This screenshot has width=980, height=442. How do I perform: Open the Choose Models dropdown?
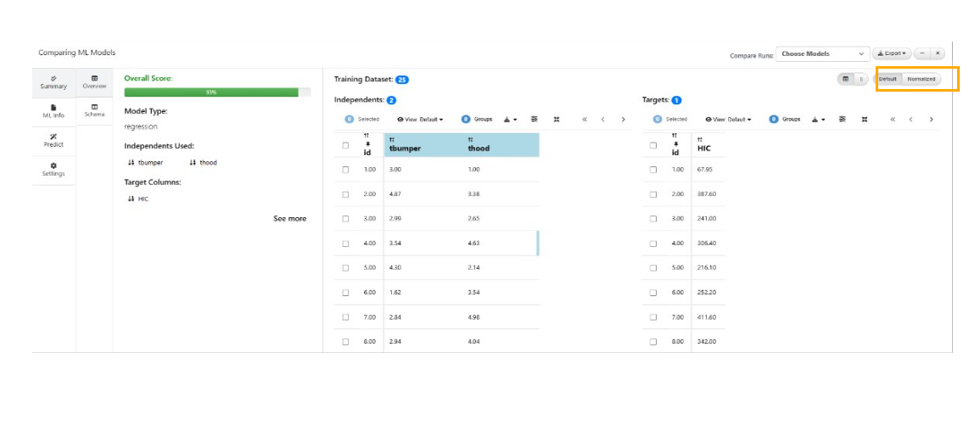click(823, 53)
